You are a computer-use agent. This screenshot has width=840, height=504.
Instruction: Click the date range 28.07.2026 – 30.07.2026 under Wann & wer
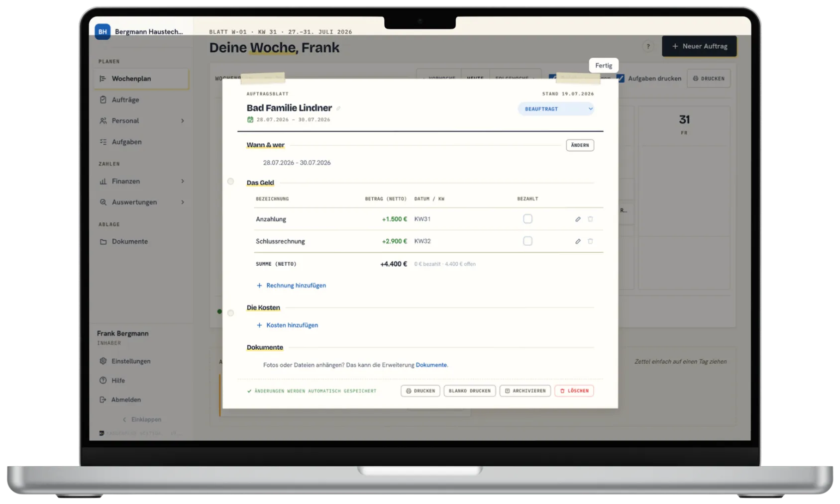pos(297,163)
